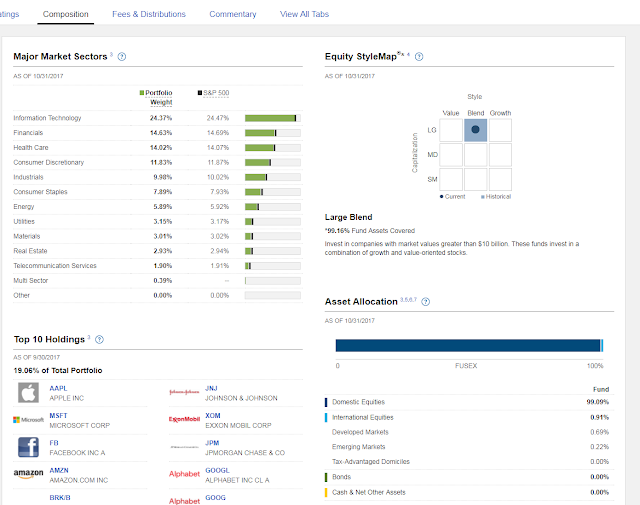This screenshot has height=505, width=640.
Task: Click the Energy portfolio weight 5.89%
Action: tap(162, 207)
